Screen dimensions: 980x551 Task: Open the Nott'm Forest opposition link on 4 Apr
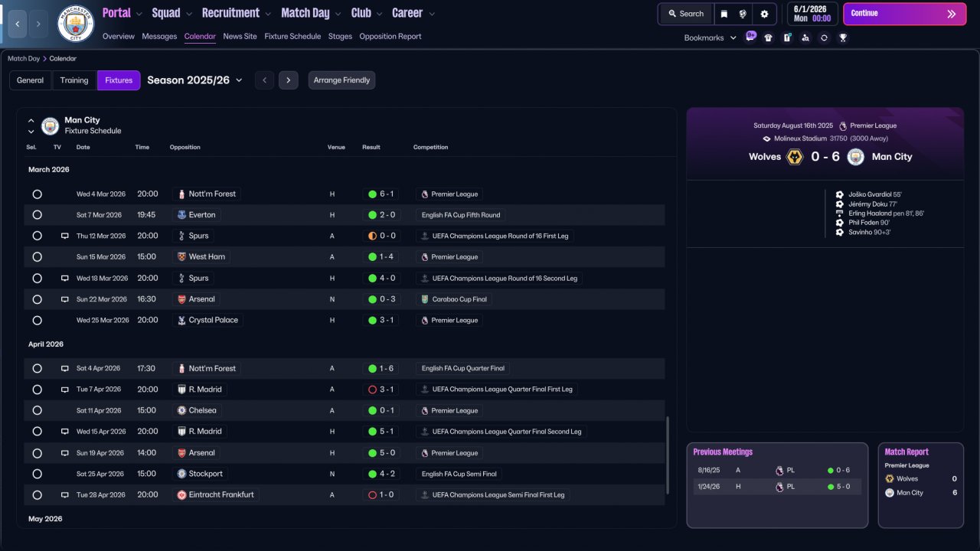coord(206,369)
